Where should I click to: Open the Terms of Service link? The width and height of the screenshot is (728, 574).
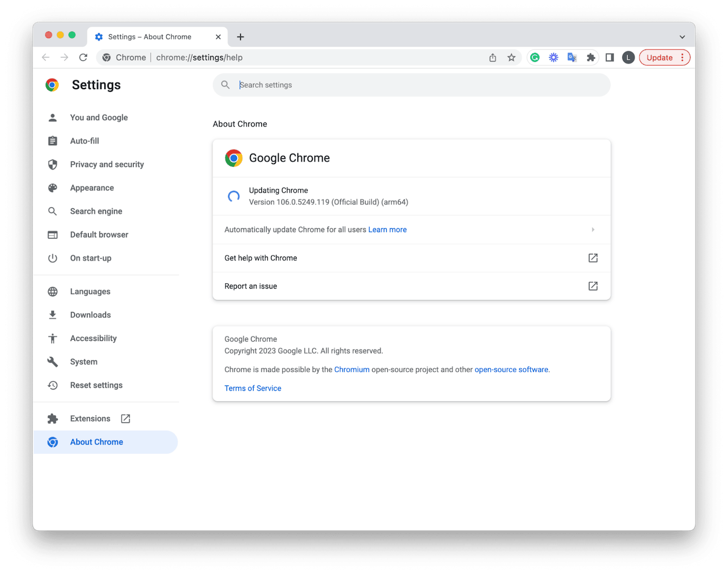pos(253,389)
